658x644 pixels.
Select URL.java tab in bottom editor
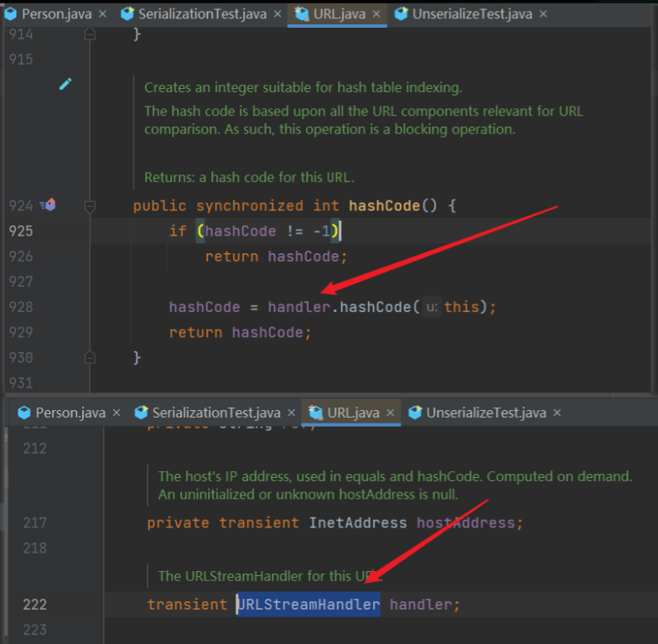coord(353,413)
